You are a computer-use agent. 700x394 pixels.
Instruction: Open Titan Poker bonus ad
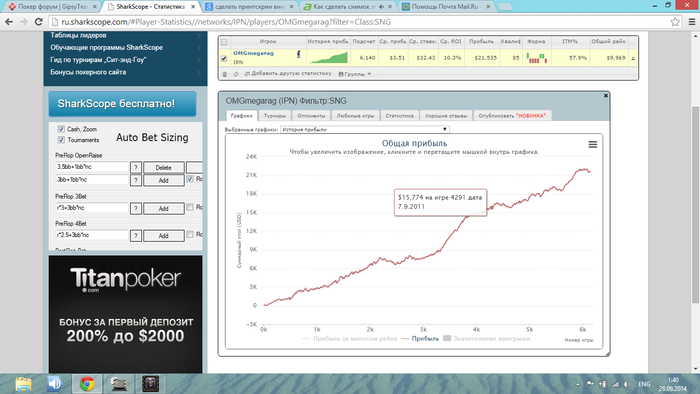click(x=125, y=314)
